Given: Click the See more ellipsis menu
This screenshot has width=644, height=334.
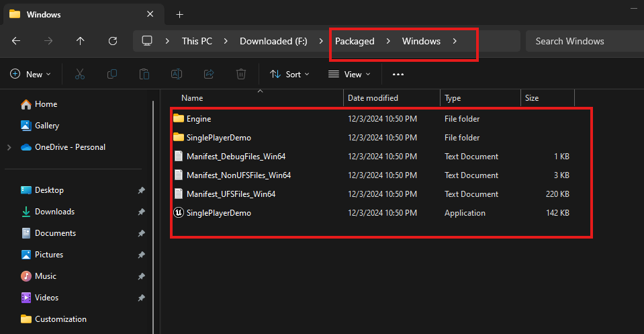Looking at the screenshot, I should click(398, 74).
